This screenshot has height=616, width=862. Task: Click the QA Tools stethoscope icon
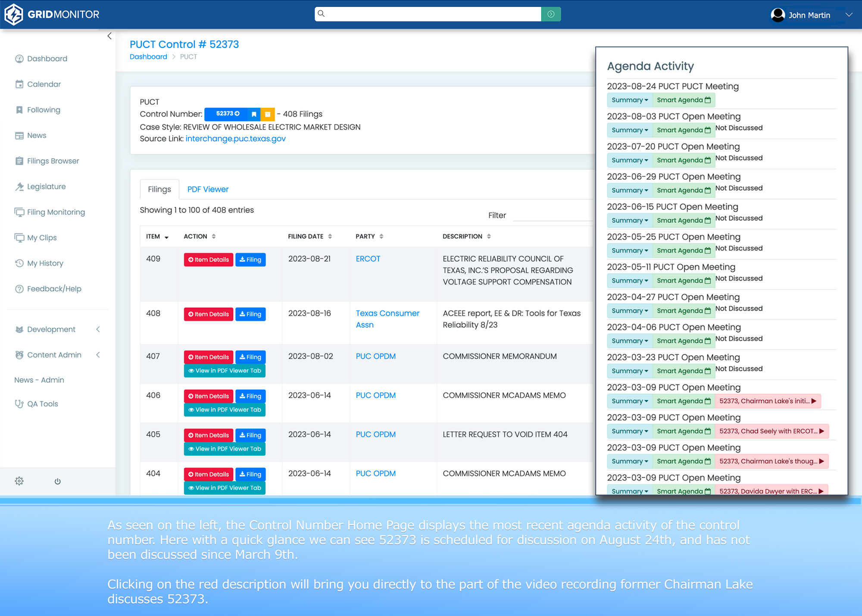19,404
